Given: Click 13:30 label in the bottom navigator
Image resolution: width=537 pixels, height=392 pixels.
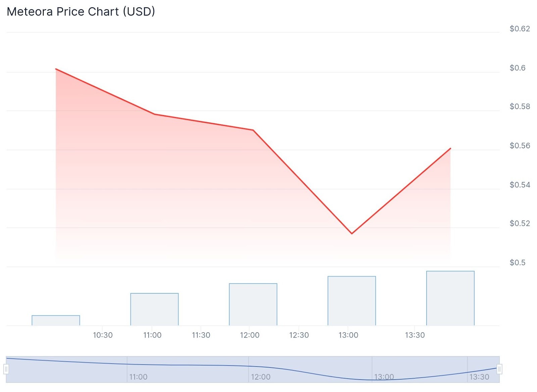Looking at the screenshot, I should point(479,377).
